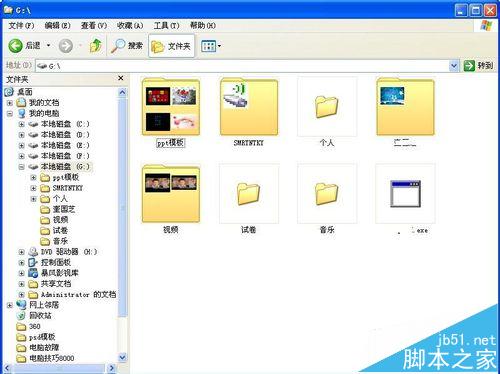Open the 文件 (F) menu

tap(21, 25)
